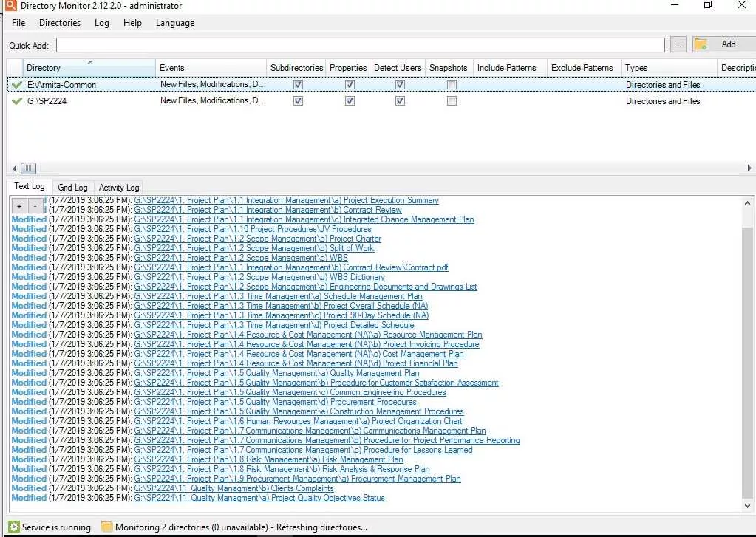756x537 pixels.
Task: Click the plus zoom button in Text Log
Action: (x=19, y=206)
